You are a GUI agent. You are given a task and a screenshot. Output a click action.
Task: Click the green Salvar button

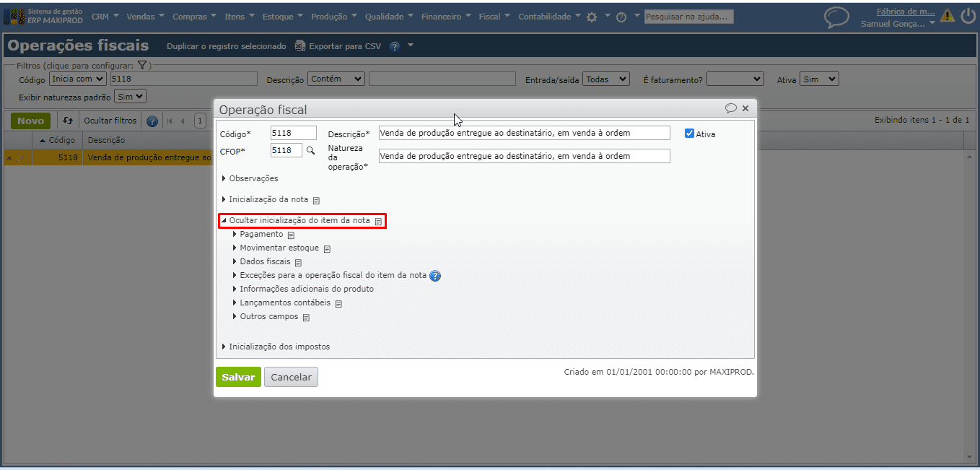tap(238, 377)
